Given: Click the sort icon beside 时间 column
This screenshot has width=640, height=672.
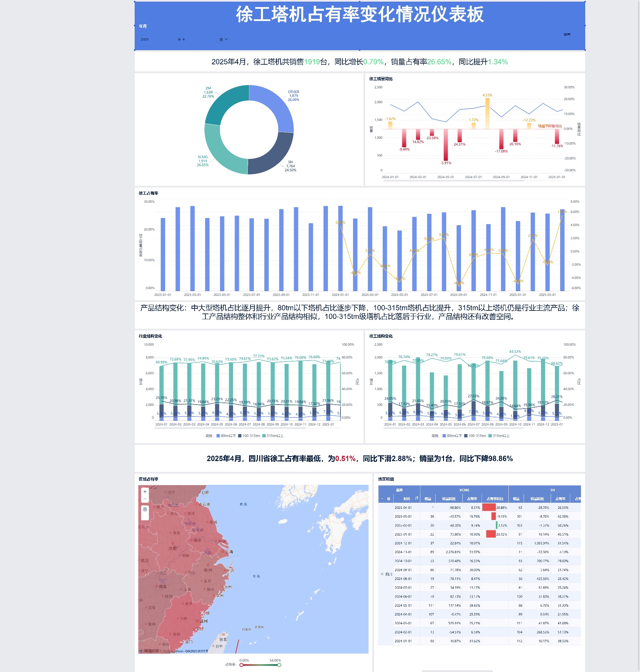Looking at the screenshot, I should tap(417, 499).
